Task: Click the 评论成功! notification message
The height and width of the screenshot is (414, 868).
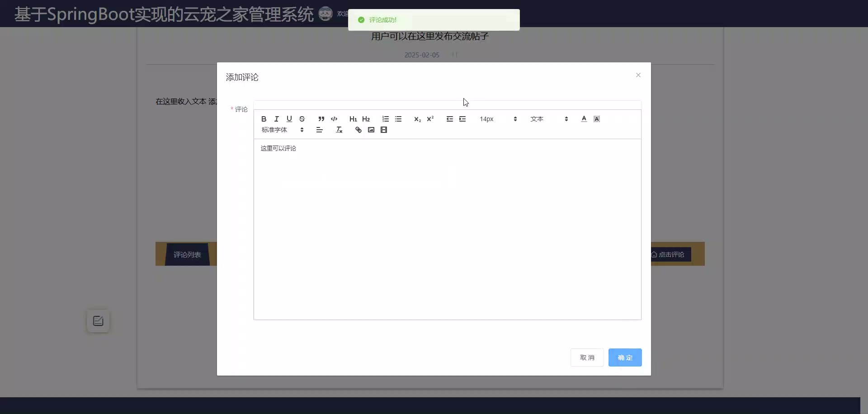Action: point(383,20)
